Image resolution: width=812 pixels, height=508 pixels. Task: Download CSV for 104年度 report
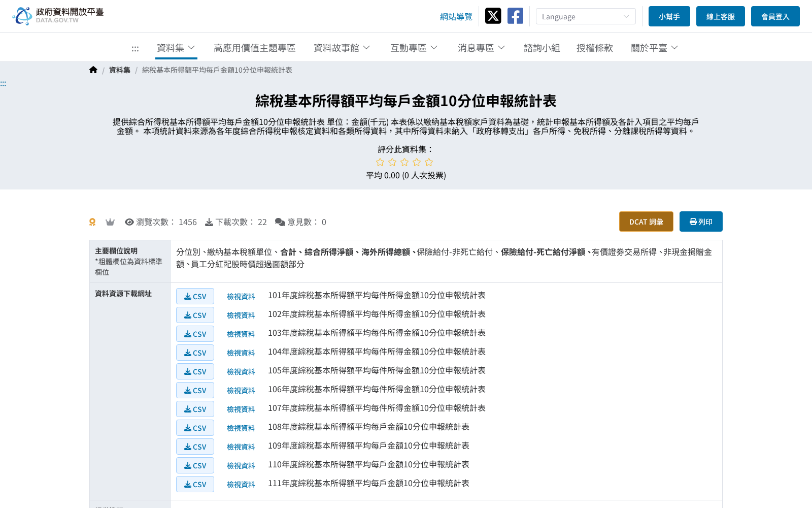(195, 353)
